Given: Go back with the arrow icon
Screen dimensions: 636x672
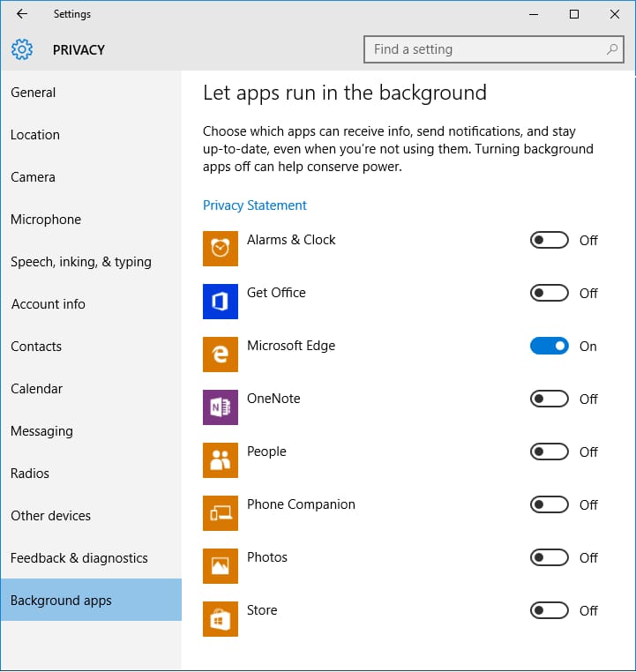Looking at the screenshot, I should click(x=21, y=14).
